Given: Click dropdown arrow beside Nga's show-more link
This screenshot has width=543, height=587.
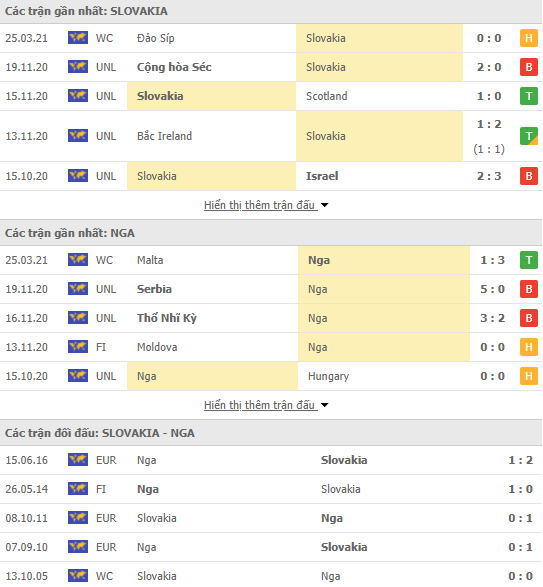Looking at the screenshot, I should [324, 405].
